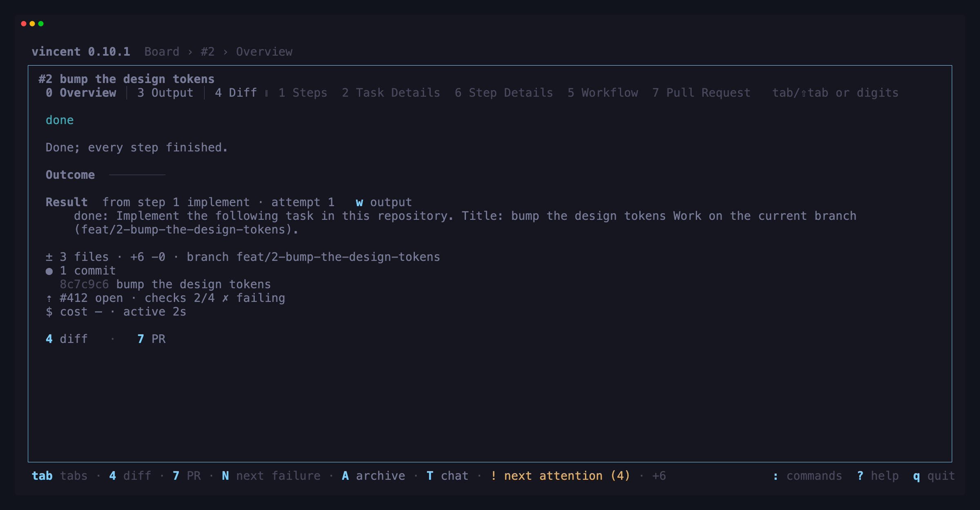Click commit hash 8c7c9c6
Image resolution: width=980 pixels, height=510 pixels.
84,284
